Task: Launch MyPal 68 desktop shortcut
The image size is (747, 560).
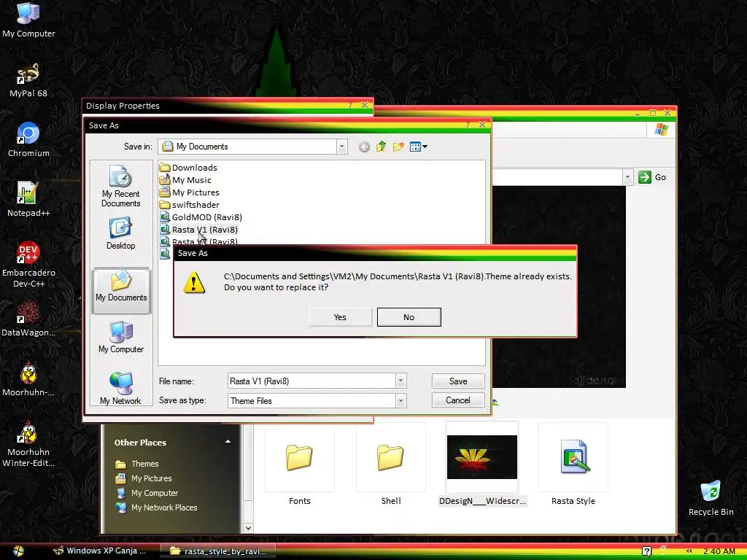Action: click(x=28, y=80)
